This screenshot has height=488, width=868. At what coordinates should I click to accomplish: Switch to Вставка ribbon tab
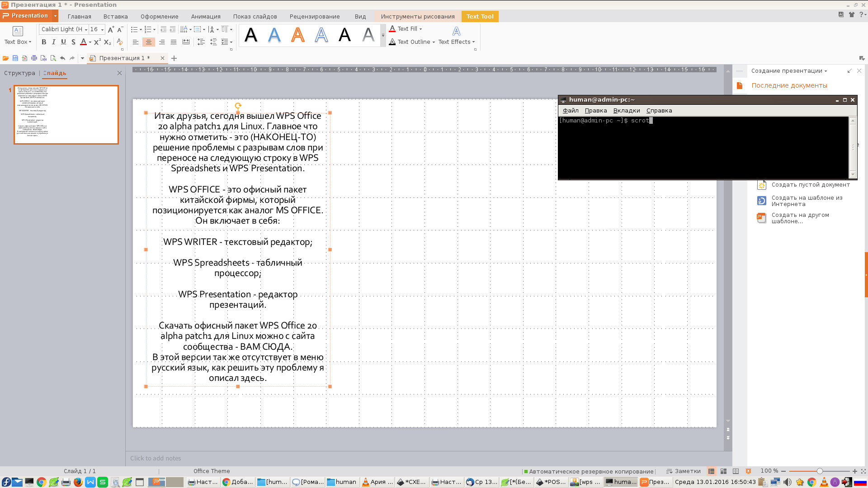[x=116, y=17]
